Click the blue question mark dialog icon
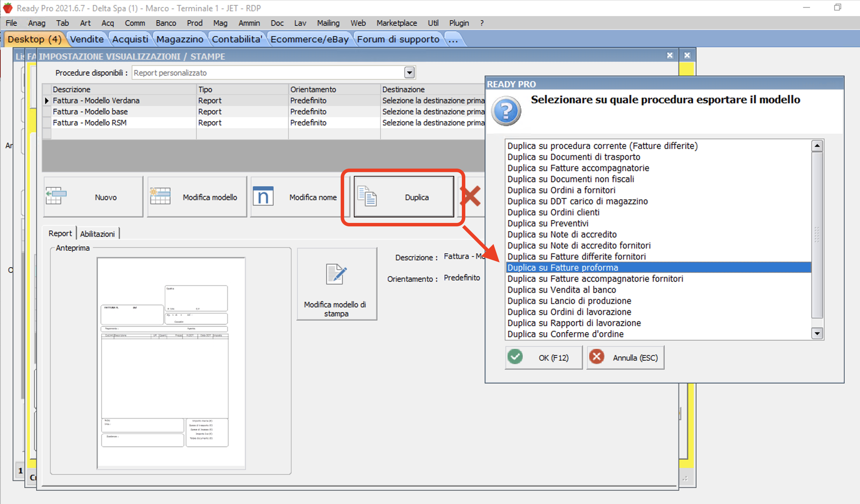The image size is (860, 504). (x=506, y=111)
